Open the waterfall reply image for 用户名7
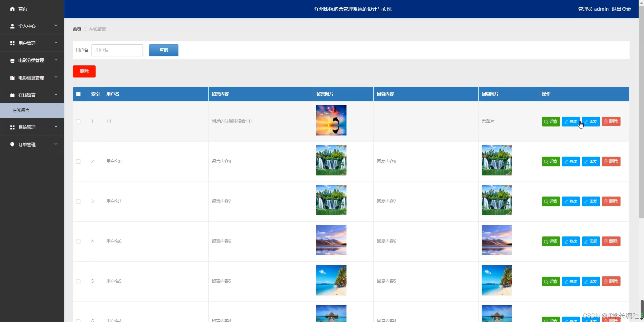 click(497, 200)
